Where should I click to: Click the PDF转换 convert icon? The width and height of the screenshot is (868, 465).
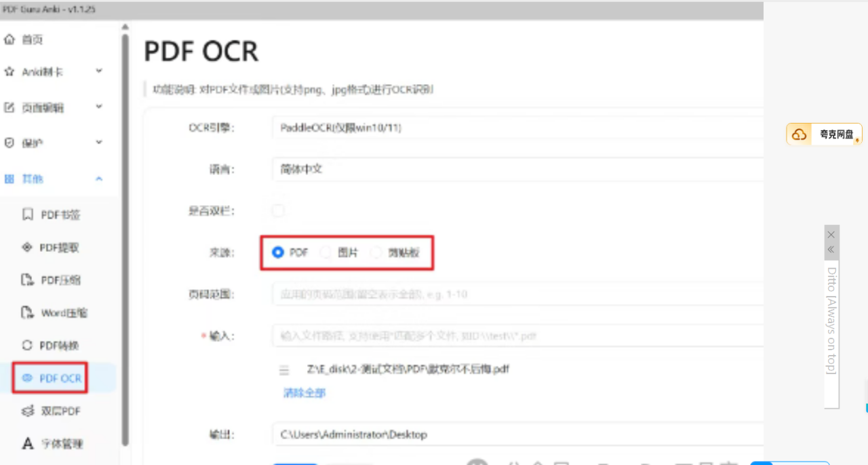point(28,346)
